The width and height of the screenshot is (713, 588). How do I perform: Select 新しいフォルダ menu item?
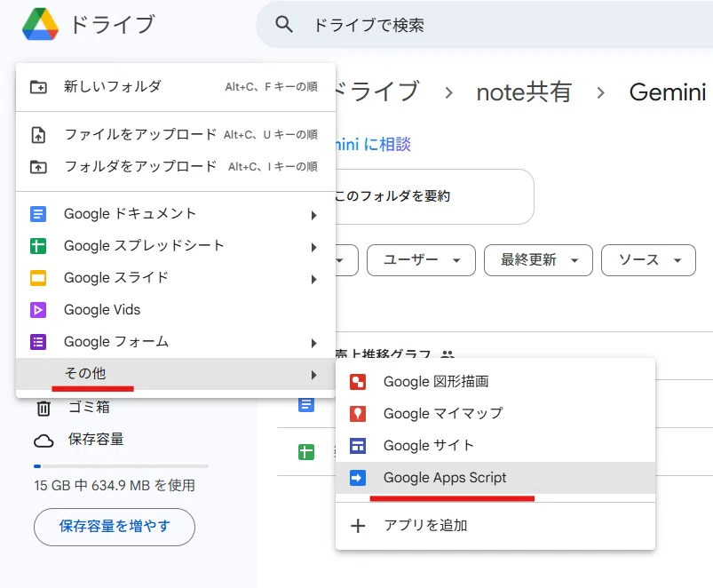[176, 86]
